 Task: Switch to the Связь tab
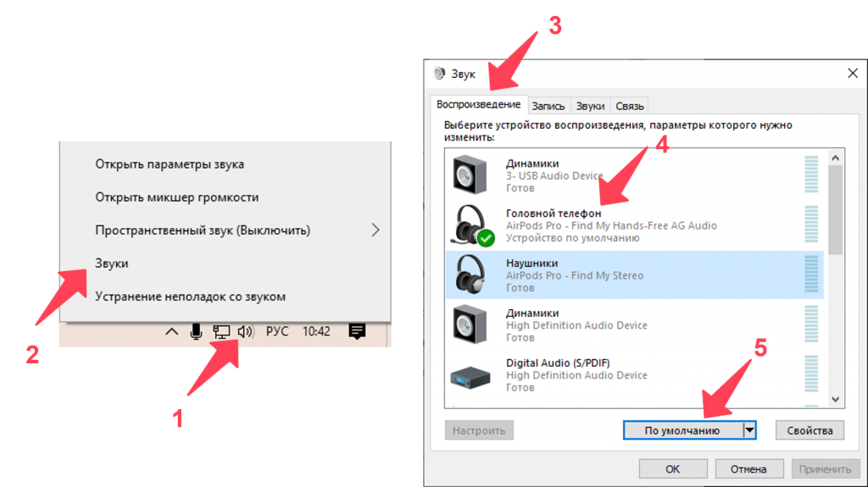click(x=630, y=106)
